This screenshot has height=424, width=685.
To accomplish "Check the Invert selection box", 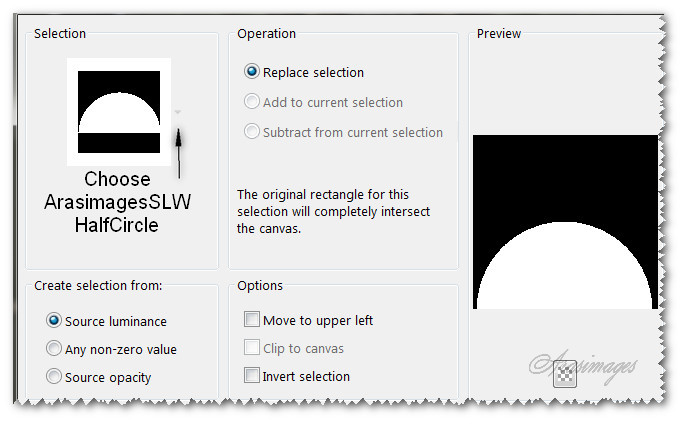I will [252, 376].
